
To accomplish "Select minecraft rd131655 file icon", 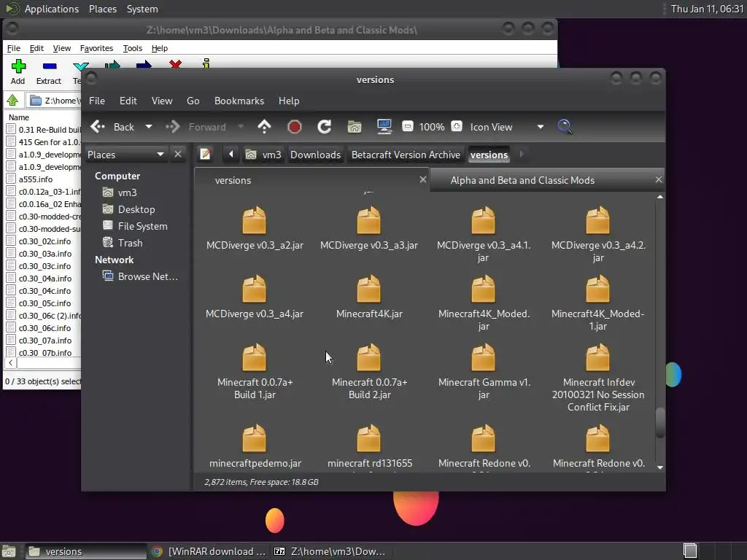I will coord(368,438).
